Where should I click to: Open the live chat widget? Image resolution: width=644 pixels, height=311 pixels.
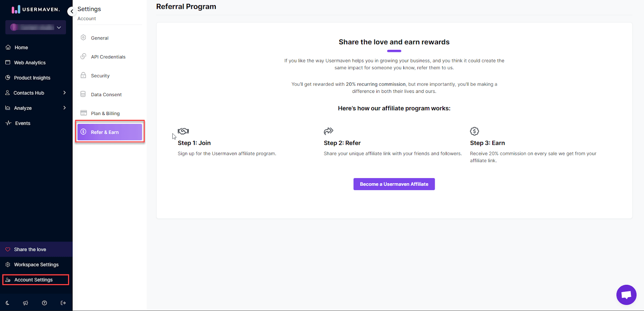(626, 295)
